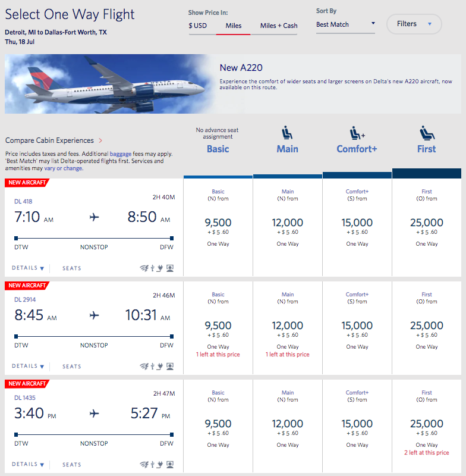Select 25,000 miles First fare on DL 418
The width and height of the screenshot is (466, 476).
click(x=426, y=223)
